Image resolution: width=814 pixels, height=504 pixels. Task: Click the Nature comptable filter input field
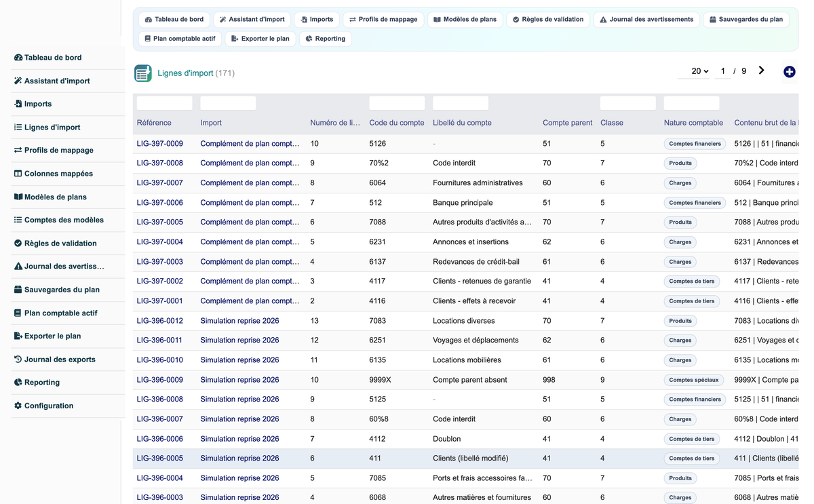click(691, 103)
